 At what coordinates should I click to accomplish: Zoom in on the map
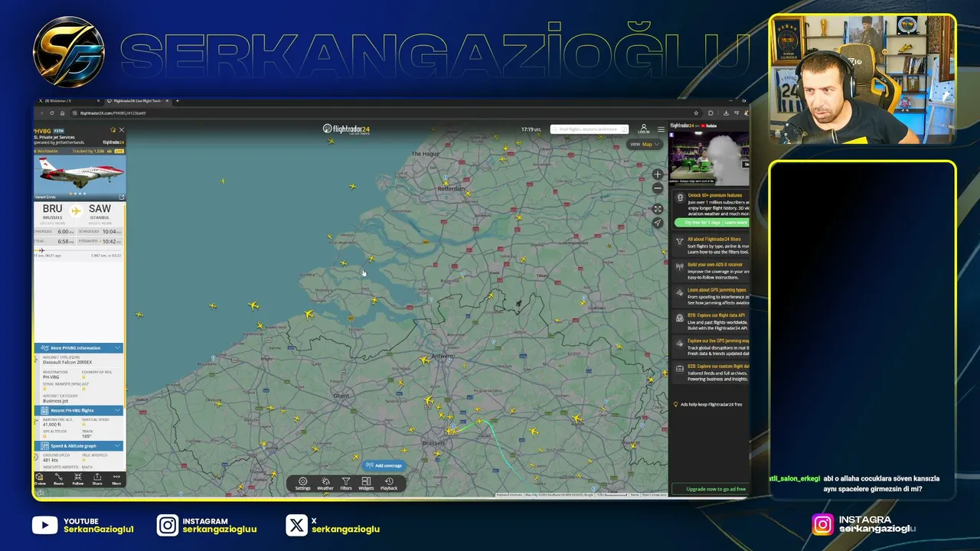[658, 174]
